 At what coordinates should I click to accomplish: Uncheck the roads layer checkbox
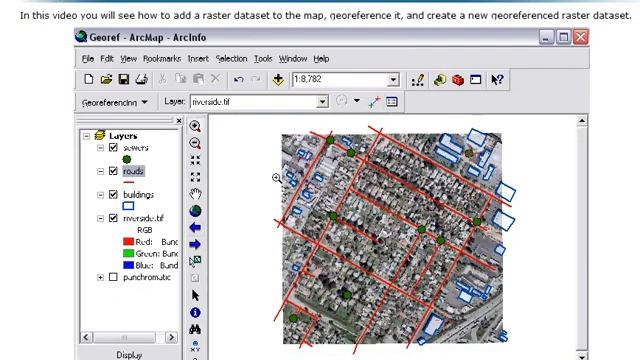[113, 171]
